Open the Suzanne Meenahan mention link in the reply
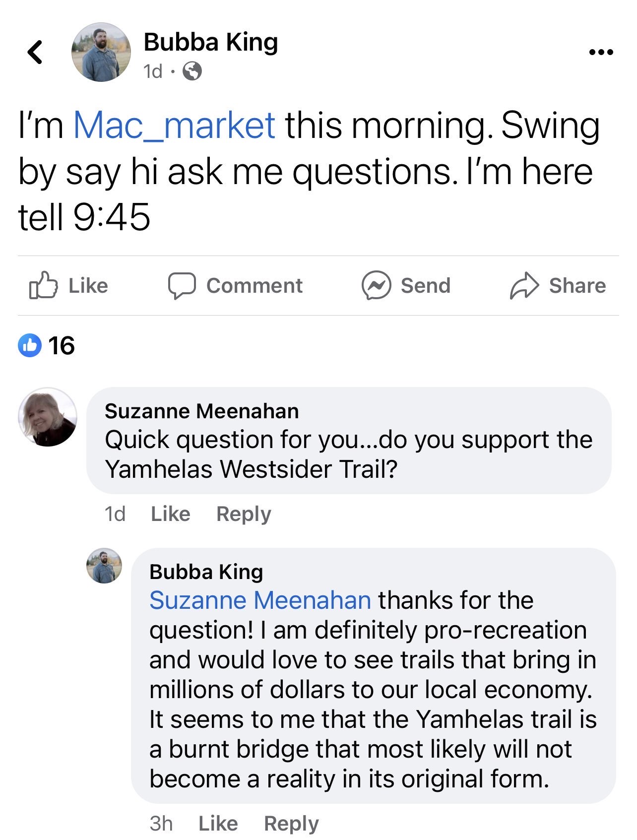637x840 pixels. [260, 600]
